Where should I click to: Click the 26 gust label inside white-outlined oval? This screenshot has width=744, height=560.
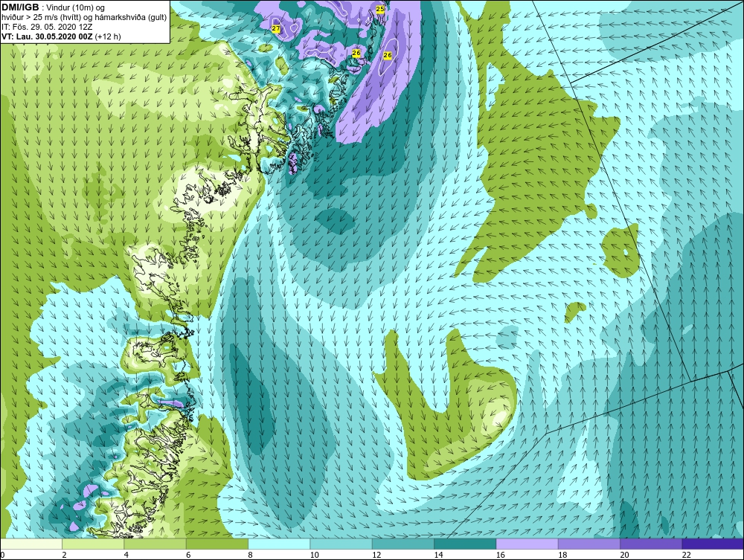(x=387, y=56)
